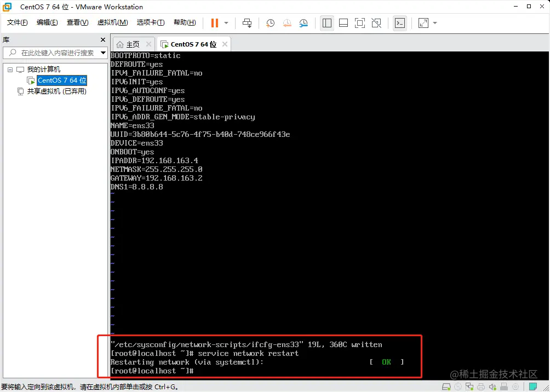
Task: Click the CD/DVD drive status icon
Action: 458,387
